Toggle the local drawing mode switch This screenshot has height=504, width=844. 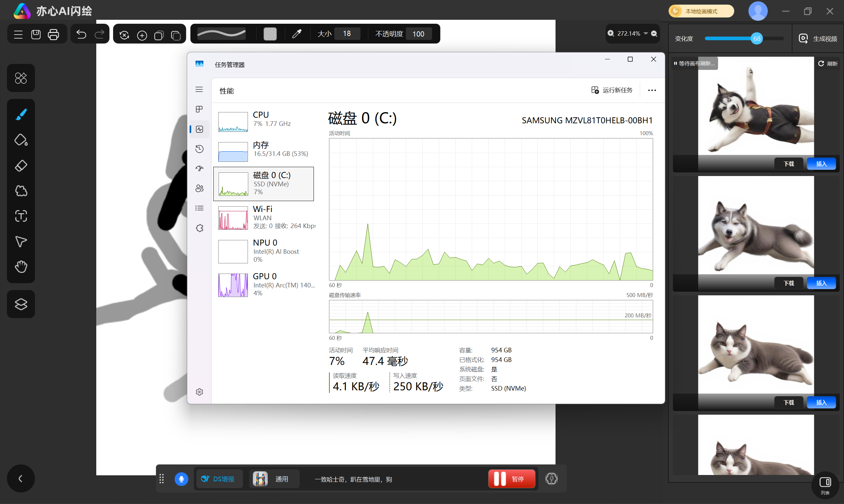tap(701, 11)
